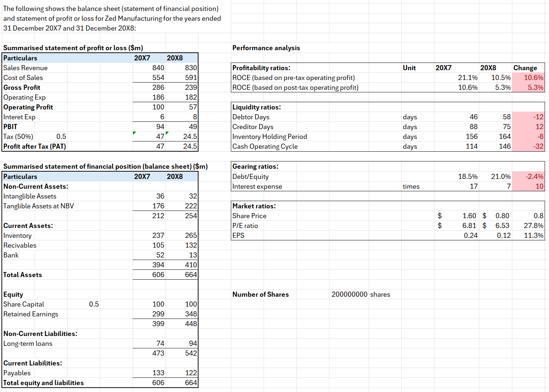The width and height of the screenshot is (549, 392).
Task: Select the Gross Profit row label
Action: (22, 87)
